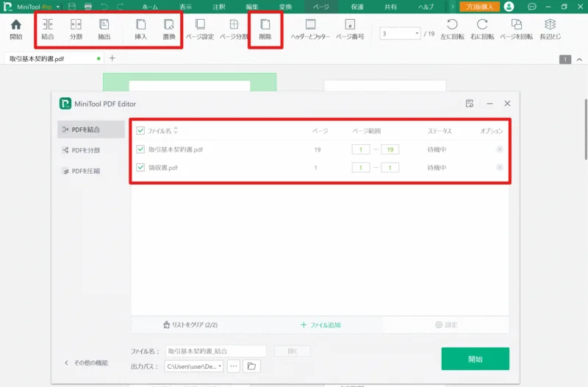Click the save icon in title bar

click(x=72, y=7)
